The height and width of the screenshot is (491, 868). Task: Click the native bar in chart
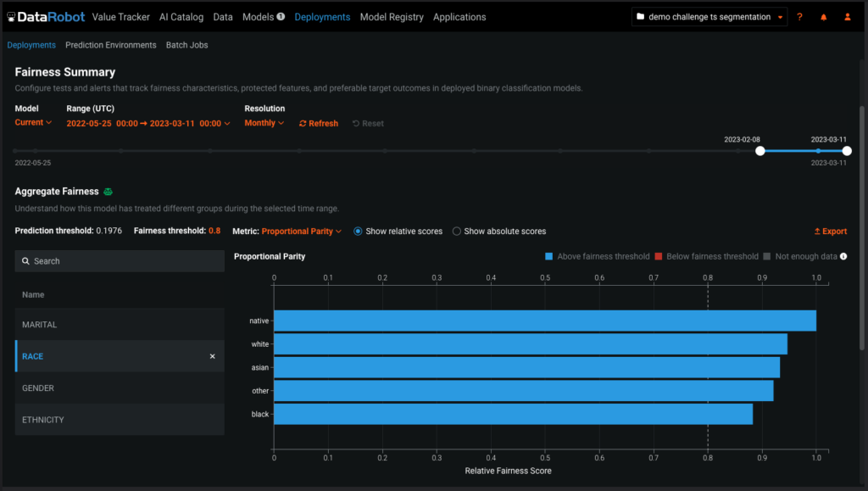pos(545,321)
